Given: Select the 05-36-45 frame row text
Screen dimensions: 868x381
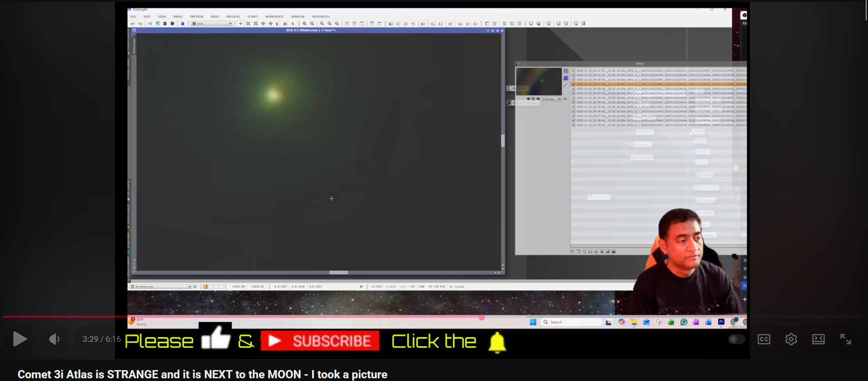Looking at the screenshot, I should tap(661, 111).
